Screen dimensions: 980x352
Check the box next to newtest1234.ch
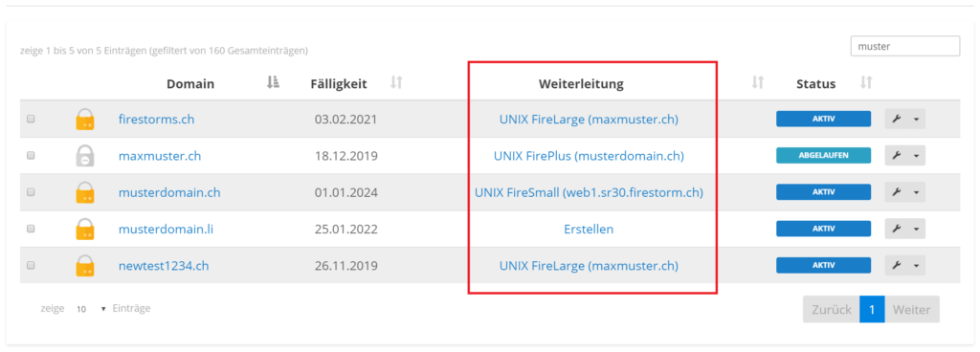tap(31, 265)
